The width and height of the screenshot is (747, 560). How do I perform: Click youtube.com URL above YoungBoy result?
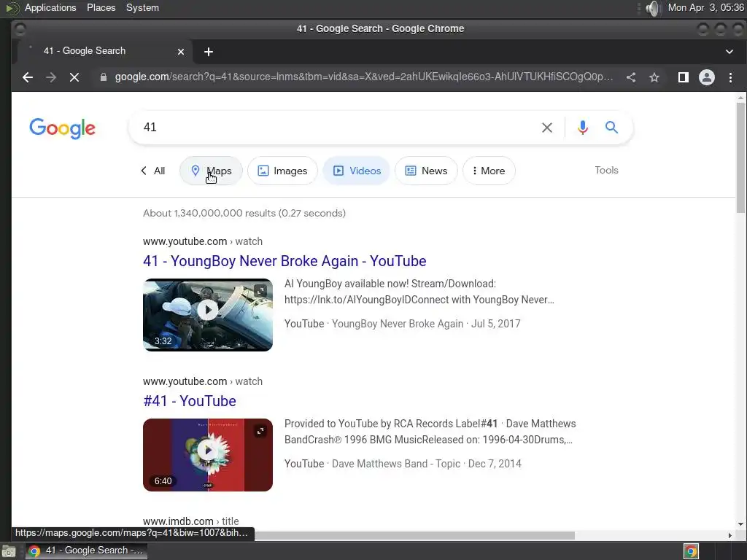click(203, 241)
